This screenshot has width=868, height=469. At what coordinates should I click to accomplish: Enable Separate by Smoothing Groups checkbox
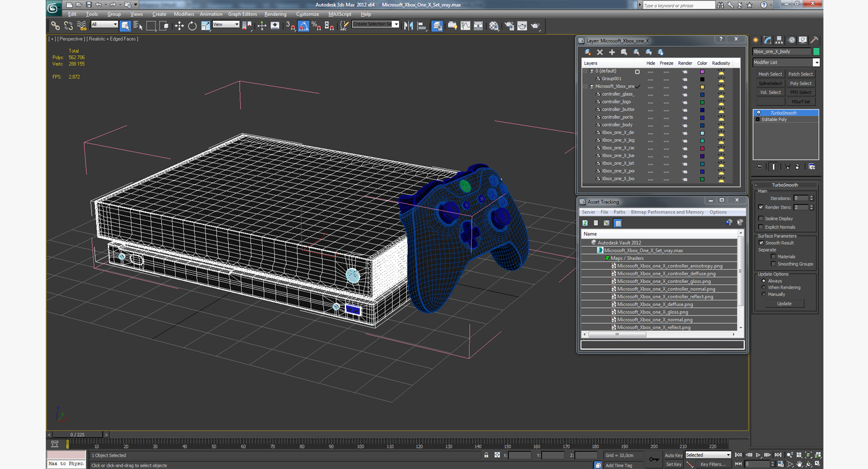(x=774, y=264)
